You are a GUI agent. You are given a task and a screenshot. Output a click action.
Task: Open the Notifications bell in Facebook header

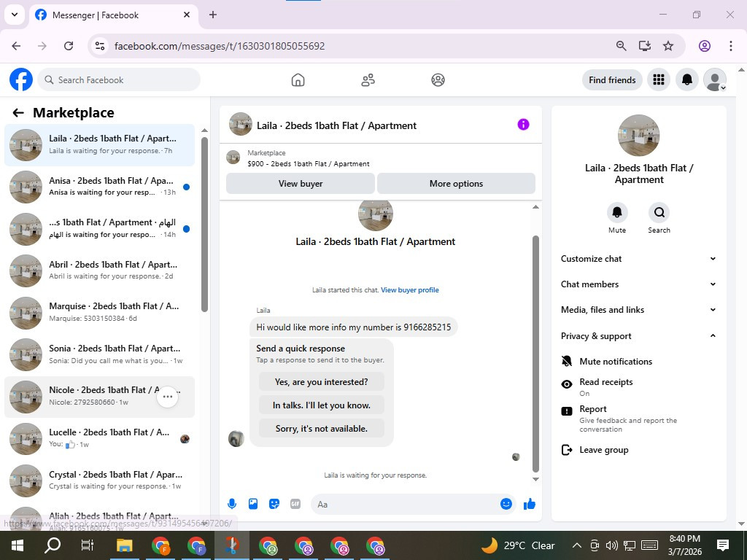[687, 79]
